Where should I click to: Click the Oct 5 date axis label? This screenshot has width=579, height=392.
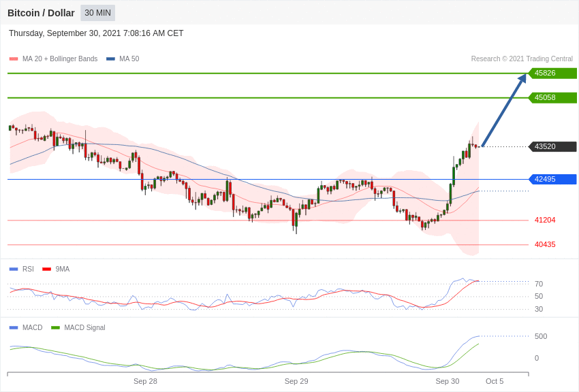(x=495, y=381)
